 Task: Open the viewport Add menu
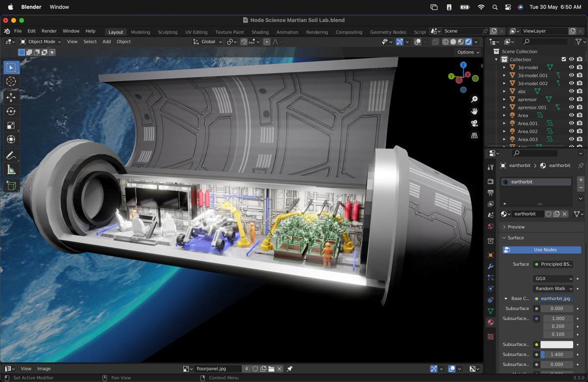pyautogui.click(x=106, y=42)
